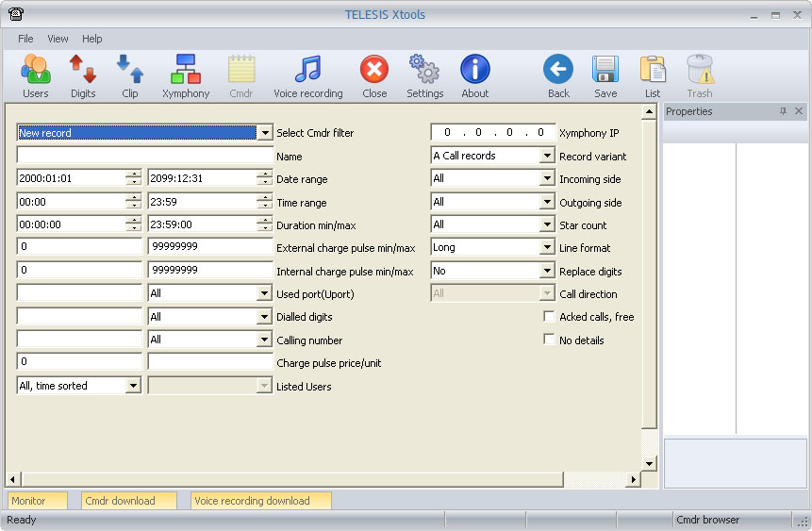
Task: Click the red Close toolbar icon
Action: (374, 75)
